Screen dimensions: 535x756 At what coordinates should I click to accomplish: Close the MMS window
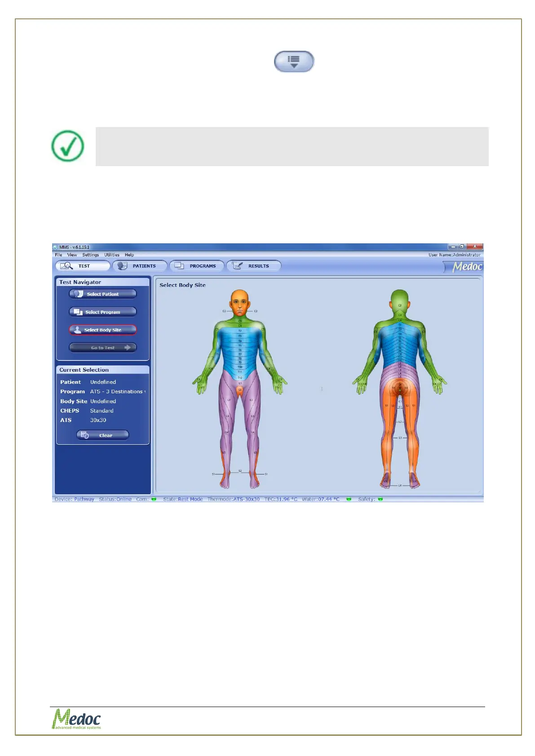[x=475, y=246]
